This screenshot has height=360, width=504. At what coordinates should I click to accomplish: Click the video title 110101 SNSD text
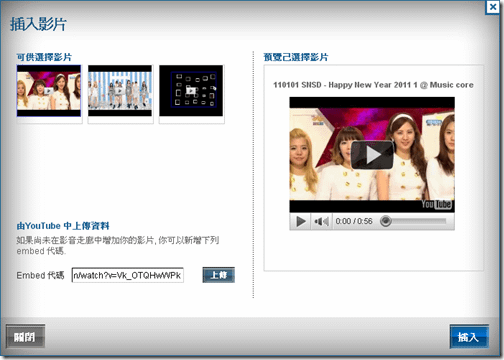point(373,85)
